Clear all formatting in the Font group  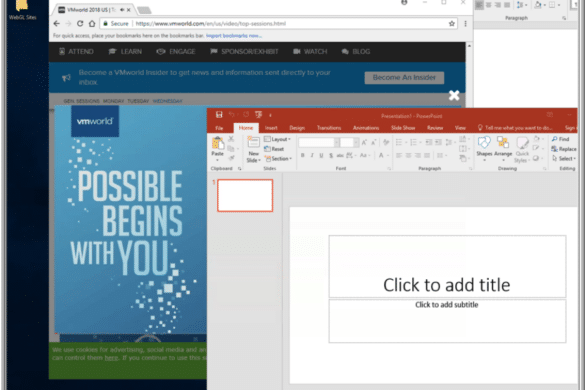(x=386, y=142)
